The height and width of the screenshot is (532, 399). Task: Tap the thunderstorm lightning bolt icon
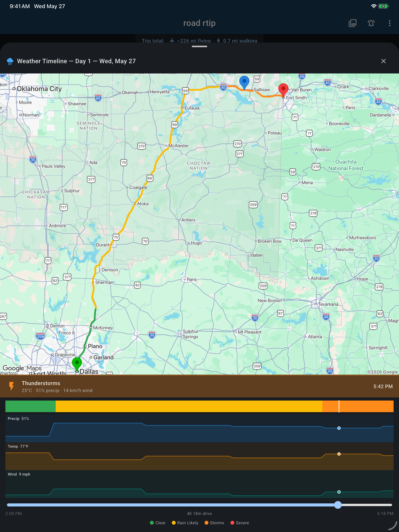point(11,386)
